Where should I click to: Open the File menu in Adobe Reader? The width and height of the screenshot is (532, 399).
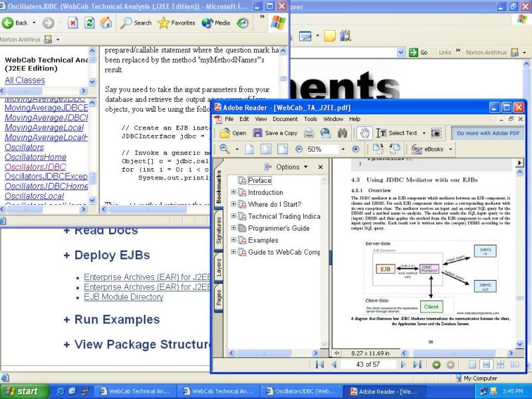coord(229,119)
